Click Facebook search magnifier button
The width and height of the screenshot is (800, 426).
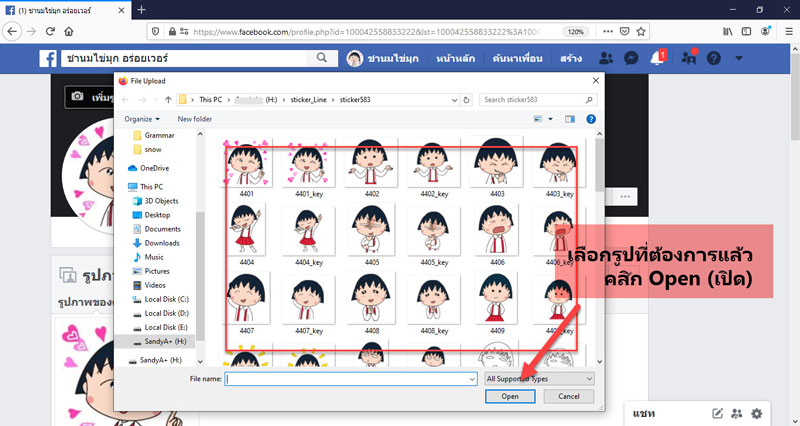321,58
